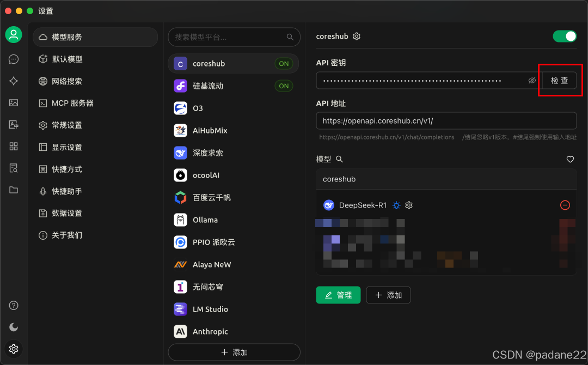Select Ollama provider
The width and height of the screenshot is (588, 365).
(x=233, y=220)
